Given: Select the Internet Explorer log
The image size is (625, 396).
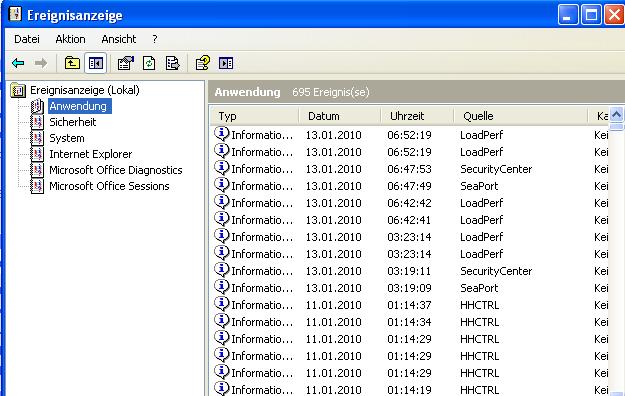Looking at the screenshot, I should point(90,154).
